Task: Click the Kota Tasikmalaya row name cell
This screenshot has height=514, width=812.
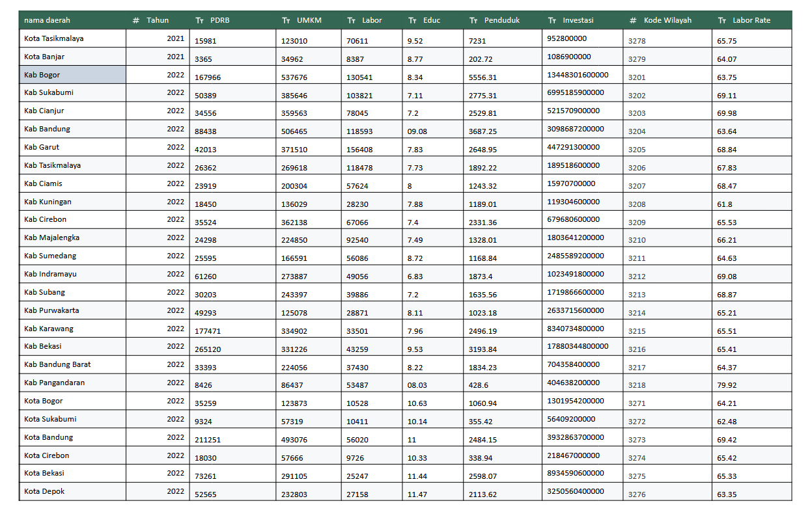Action: coord(72,38)
